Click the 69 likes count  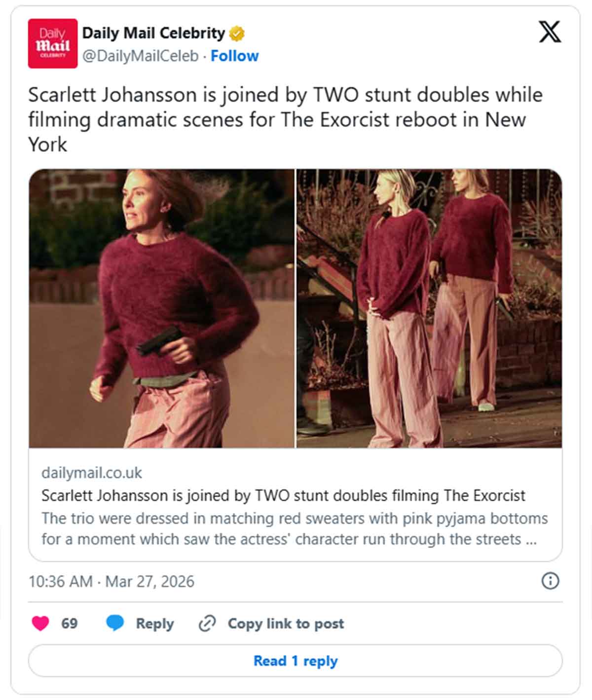coord(70,624)
